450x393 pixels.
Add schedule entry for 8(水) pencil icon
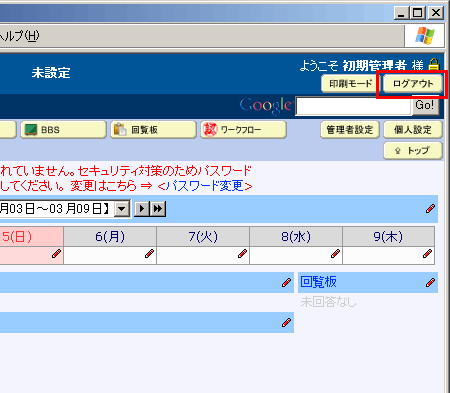tap(335, 254)
